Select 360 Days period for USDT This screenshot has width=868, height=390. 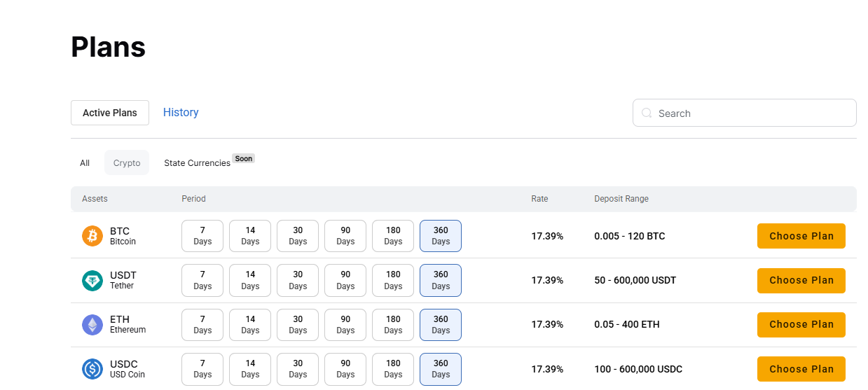point(441,280)
